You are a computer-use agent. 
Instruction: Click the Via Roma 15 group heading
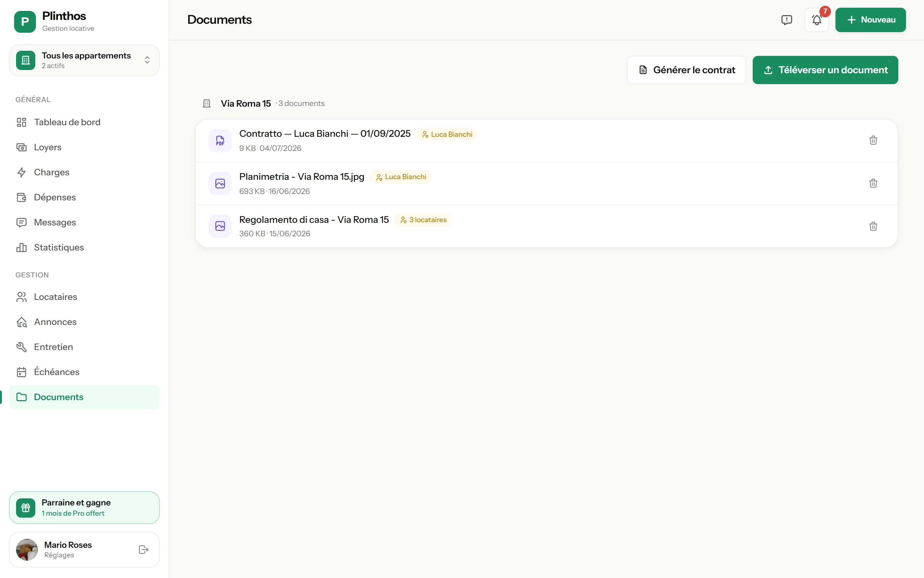[246, 104]
